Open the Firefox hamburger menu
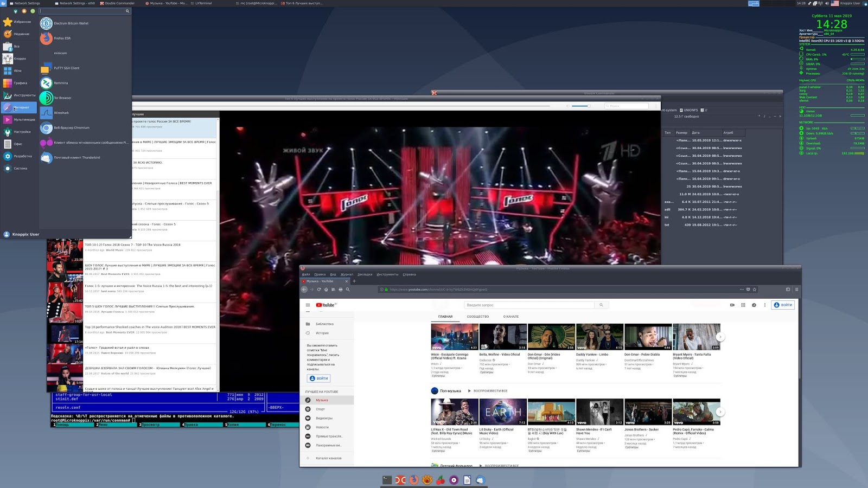Viewport: 868px width, 488px height. coord(796,290)
